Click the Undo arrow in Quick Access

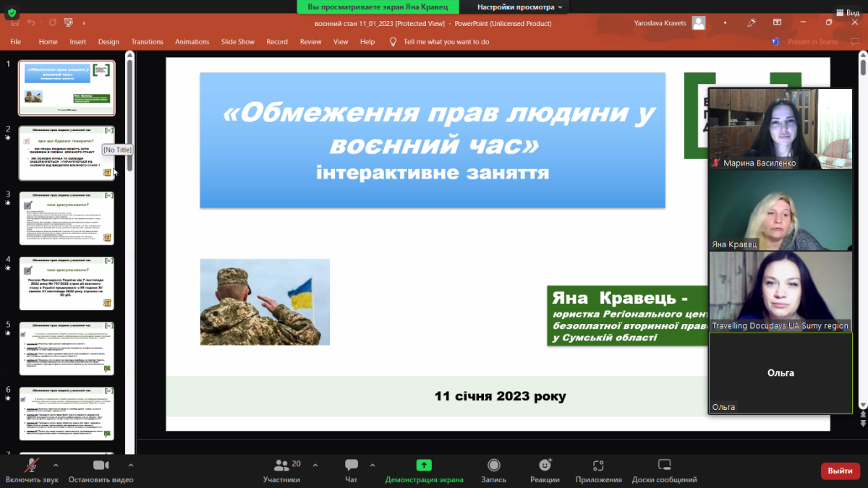pyautogui.click(x=32, y=23)
